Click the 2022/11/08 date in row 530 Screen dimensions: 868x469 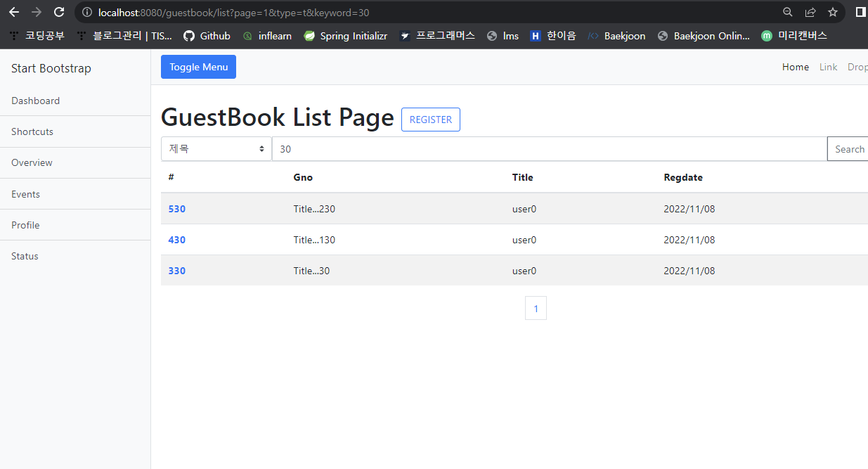(x=689, y=209)
